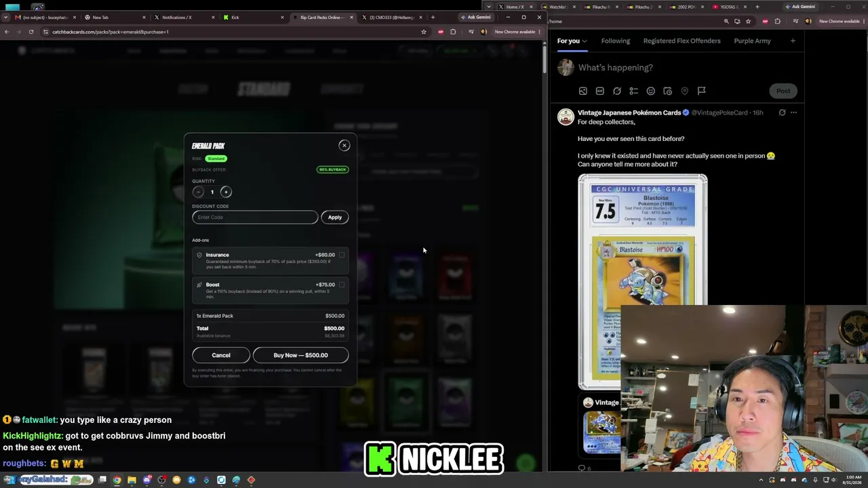The width and height of the screenshot is (868, 488).
Task: Click the 90% Buyback badge
Action: 332,169
